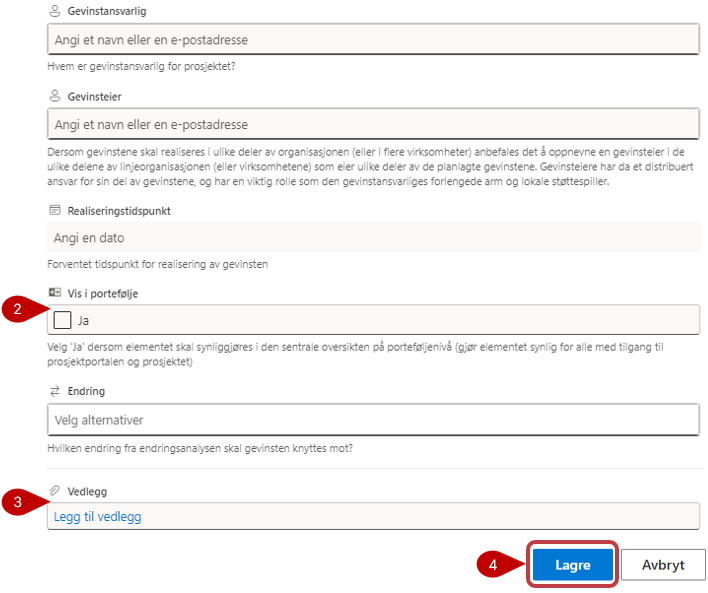Focus the Gevinstansvarlig name or email field
This screenshot has width=708, height=593.
(x=373, y=40)
